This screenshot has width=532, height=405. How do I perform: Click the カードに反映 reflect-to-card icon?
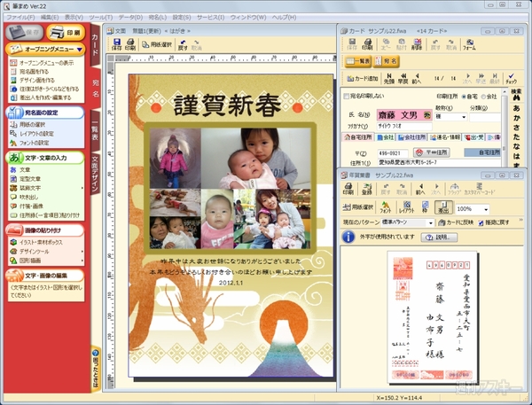(x=456, y=222)
